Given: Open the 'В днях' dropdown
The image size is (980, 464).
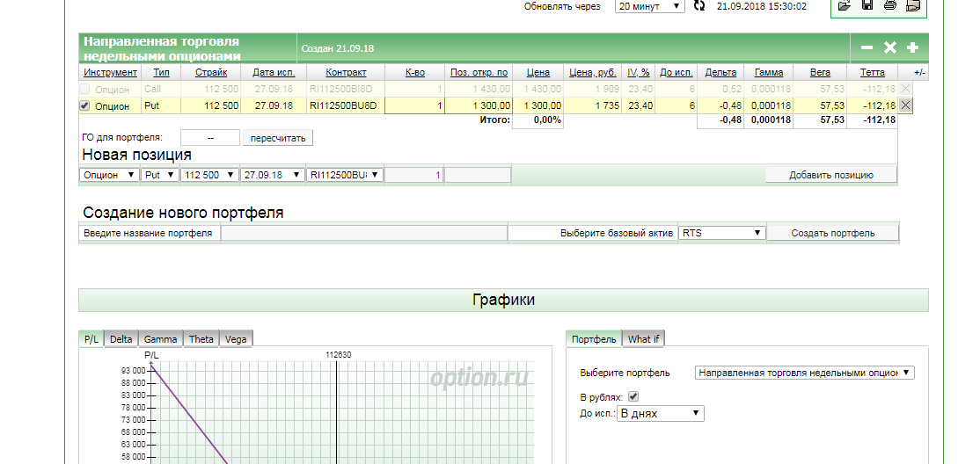Looking at the screenshot, I should coord(660,413).
